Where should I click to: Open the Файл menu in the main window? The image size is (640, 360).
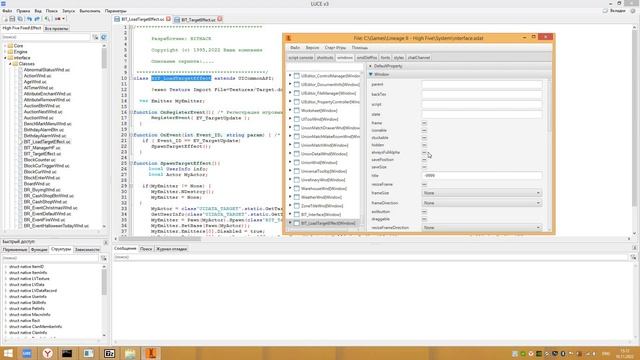[7, 11]
